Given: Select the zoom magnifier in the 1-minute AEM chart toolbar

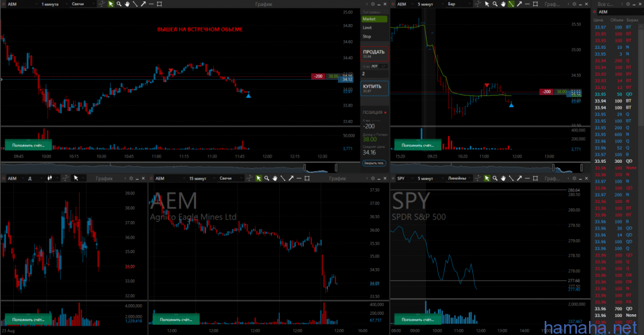Looking at the screenshot, I should click(119, 4).
